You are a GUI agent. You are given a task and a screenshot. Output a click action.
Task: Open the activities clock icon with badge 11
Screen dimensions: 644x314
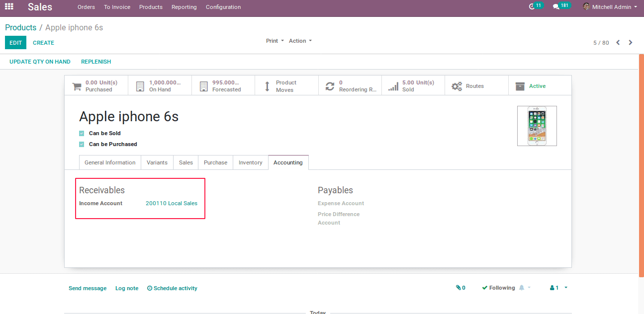536,6
